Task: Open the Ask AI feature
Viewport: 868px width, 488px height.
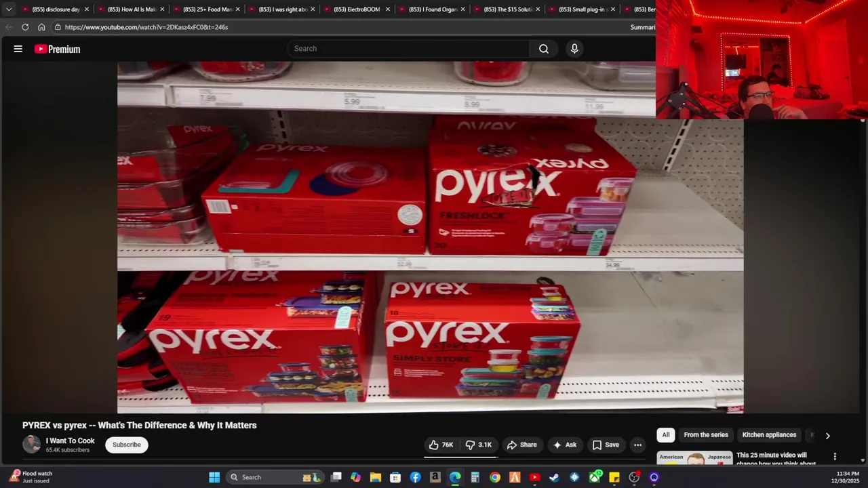Action: [x=564, y=445]
